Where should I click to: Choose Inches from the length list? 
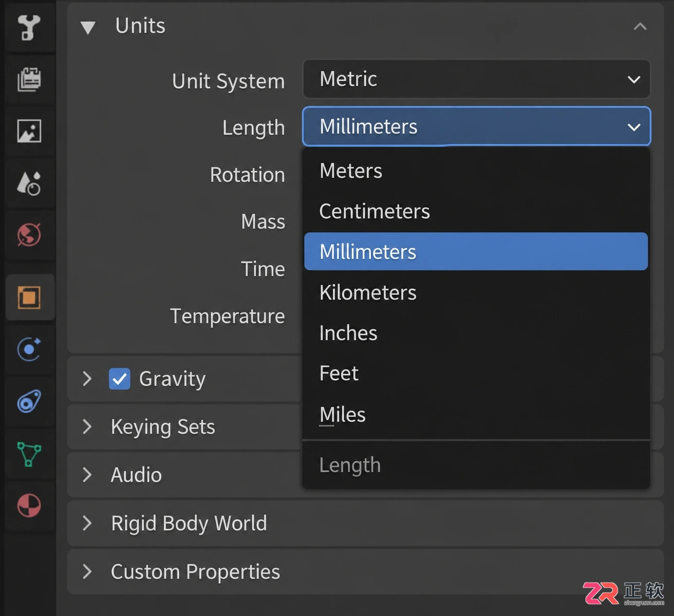click(x=476, y=333)
